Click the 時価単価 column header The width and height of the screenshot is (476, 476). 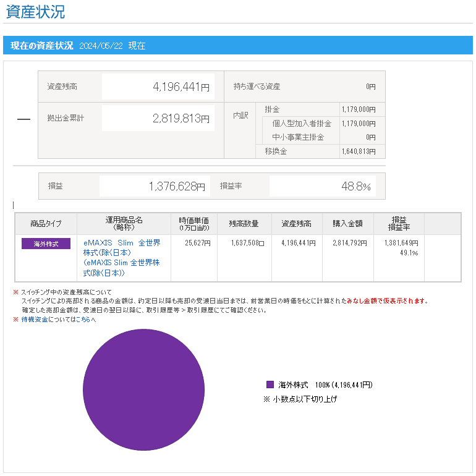(x=193, y=224)
